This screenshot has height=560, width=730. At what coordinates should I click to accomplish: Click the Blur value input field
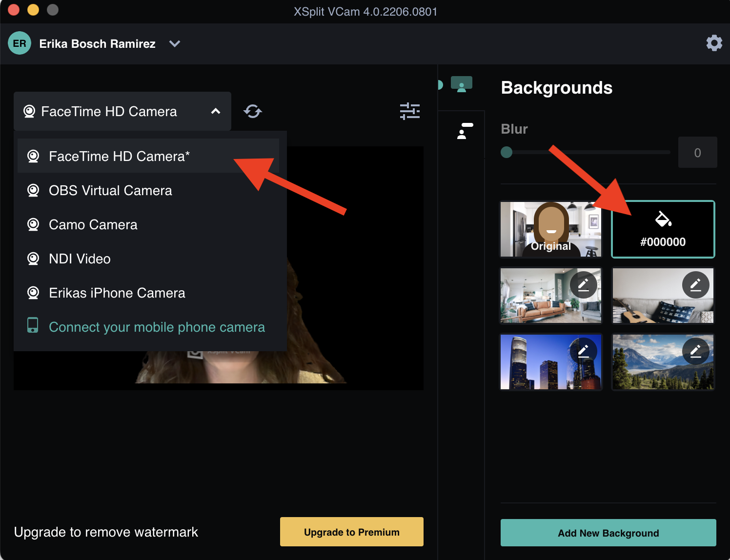point(697,152)
